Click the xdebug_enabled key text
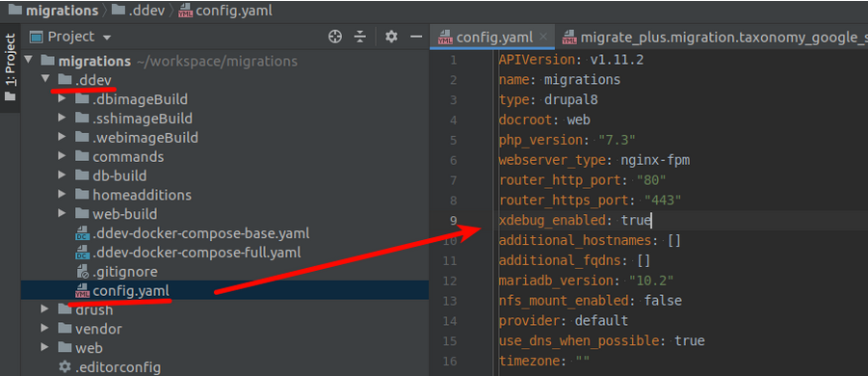The image size is (868, 376). pos(552,221)
